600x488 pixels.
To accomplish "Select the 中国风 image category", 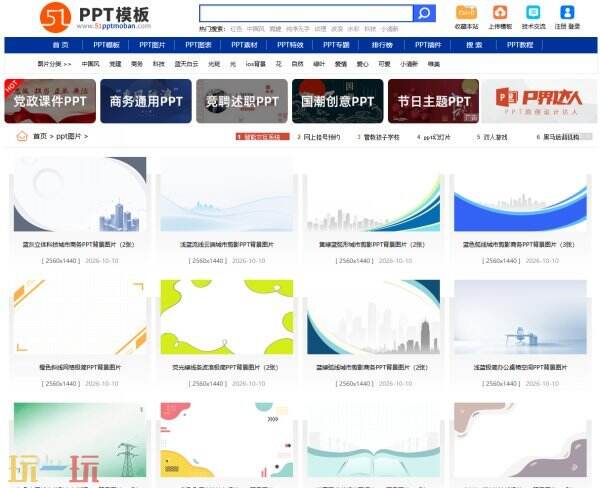I will (90, 64).
